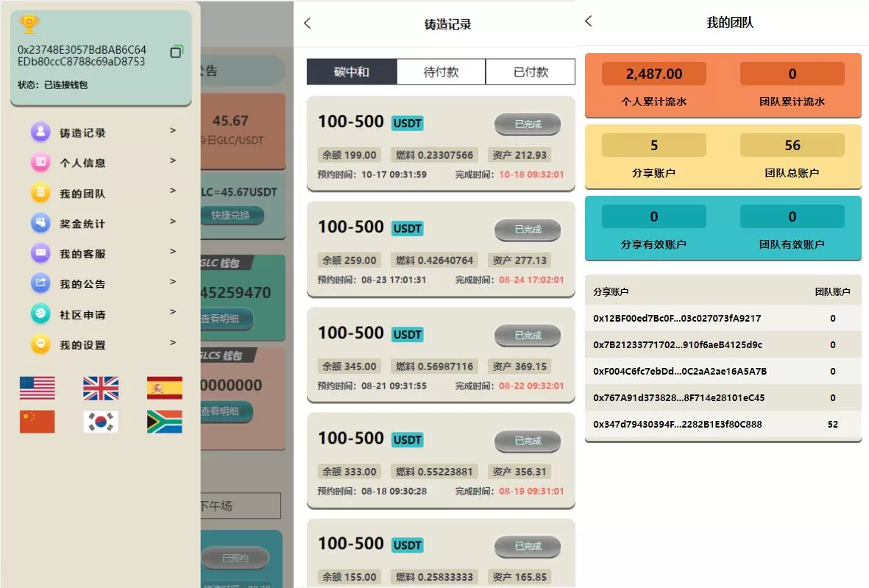The width and height of the screenshot is (869, 588).
Task: Select the United States flag language
Action: pyautogui.click(x=37, y=388)
